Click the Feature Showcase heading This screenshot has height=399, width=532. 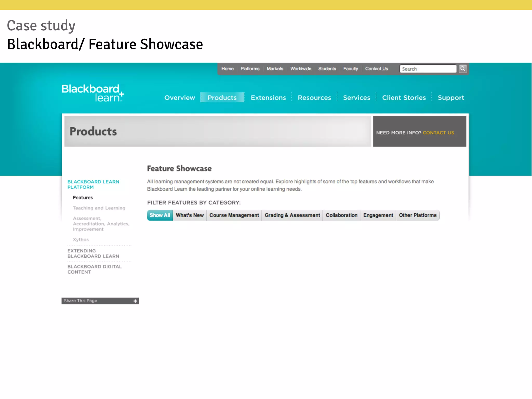point(179,168)
